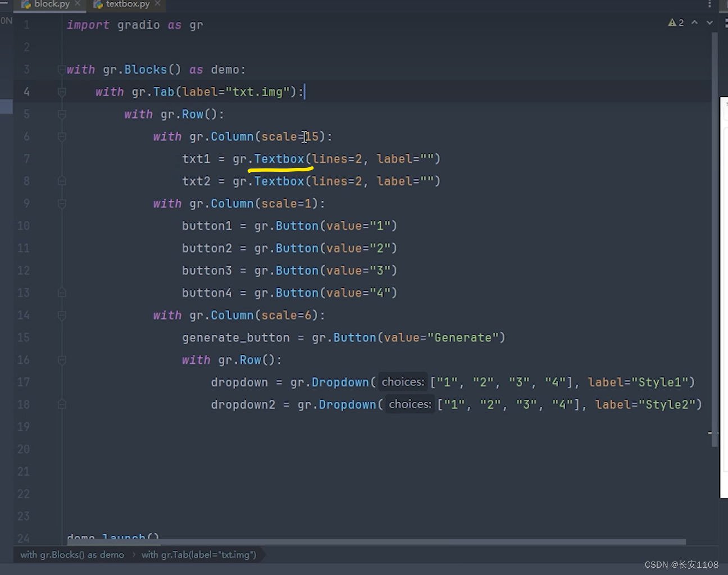The image size is (728, 575).
Task: Select the 'with gr.Tab(label="txt.img")' breadcrumb
Action: 199,555
